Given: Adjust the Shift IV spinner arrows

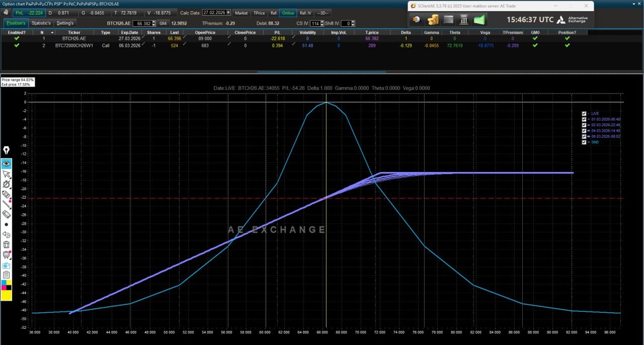Looking at the screenshot, I should (x=353, y=23).
